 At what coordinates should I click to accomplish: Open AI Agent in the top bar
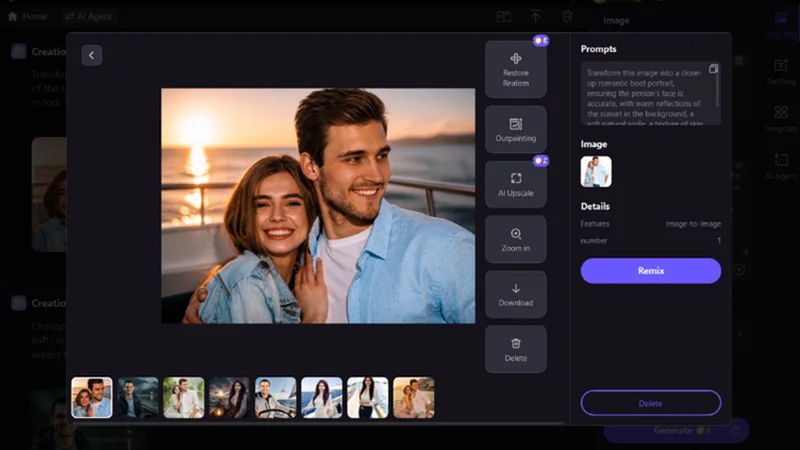(88, 16)
